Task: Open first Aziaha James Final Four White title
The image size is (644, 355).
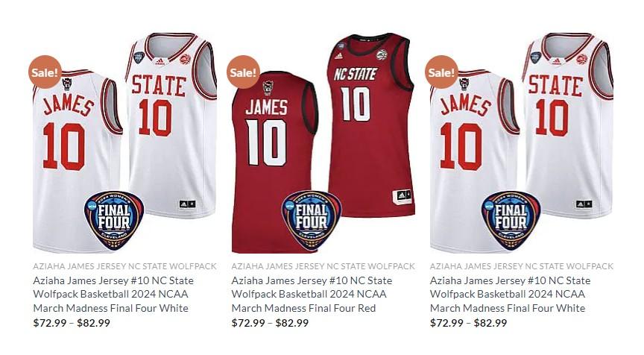Action: [113, 294]
